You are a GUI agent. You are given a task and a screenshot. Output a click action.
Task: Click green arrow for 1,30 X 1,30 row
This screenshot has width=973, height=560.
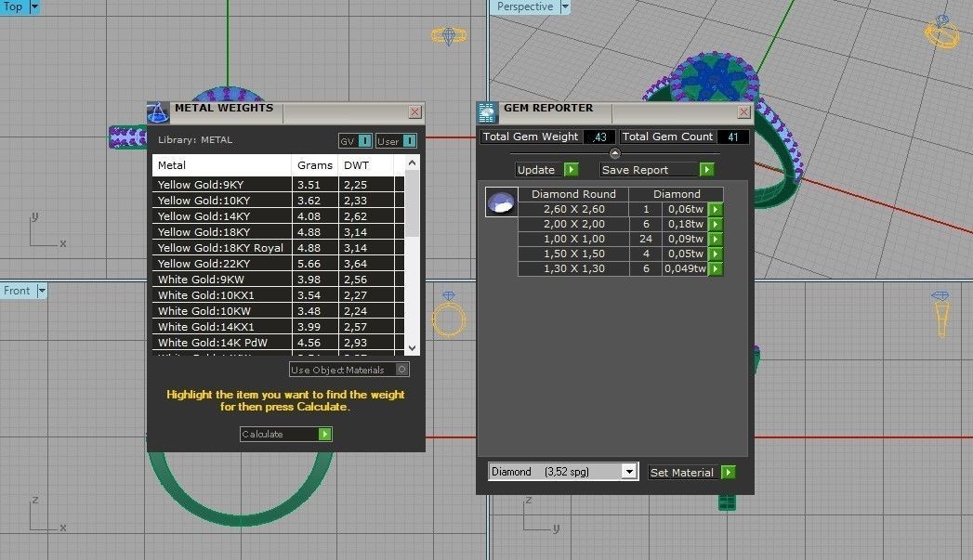[x=716, y=269]
